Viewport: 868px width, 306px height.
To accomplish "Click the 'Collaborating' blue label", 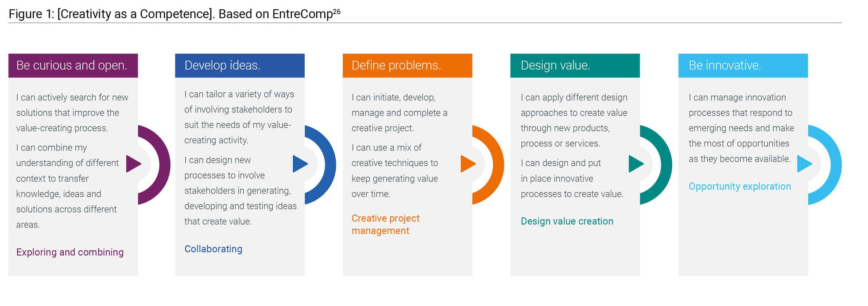I will point(213,249).
